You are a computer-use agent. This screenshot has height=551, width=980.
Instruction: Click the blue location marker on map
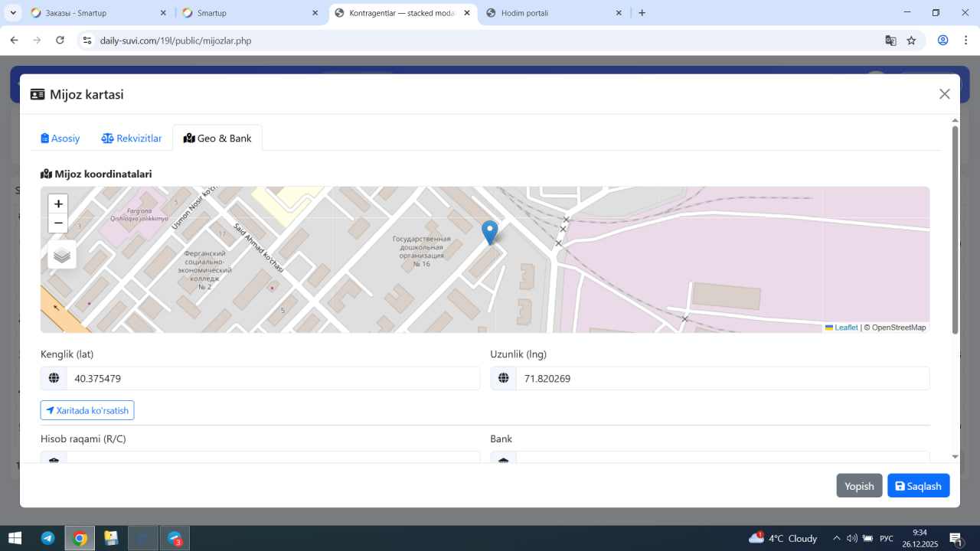click(x=489, y=231)
